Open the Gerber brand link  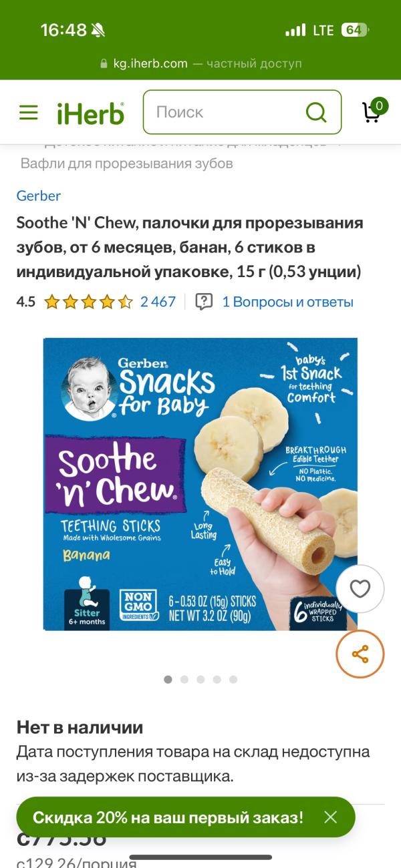[x=39, y=196]
